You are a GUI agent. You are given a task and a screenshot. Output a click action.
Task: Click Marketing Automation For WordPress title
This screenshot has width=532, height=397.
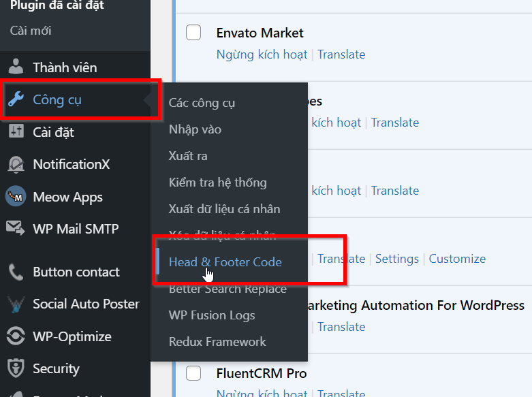[416, 305]
